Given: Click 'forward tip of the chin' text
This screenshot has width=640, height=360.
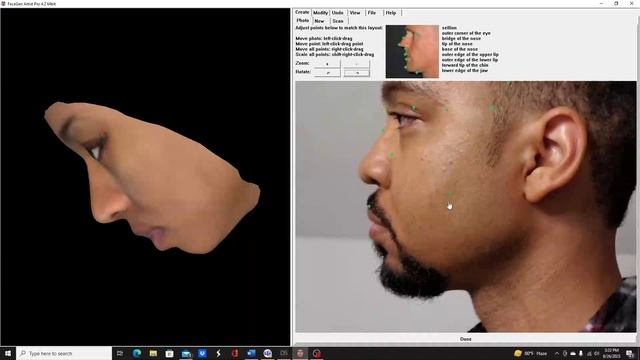Looking at the screenshot, I should coord(465,65).
